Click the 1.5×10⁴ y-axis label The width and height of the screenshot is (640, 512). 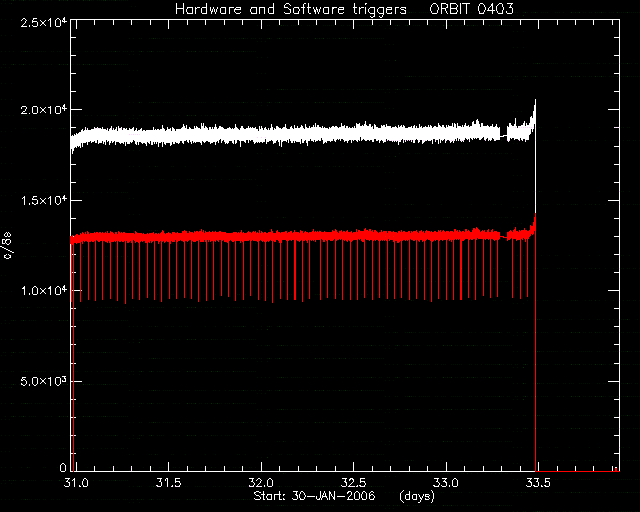pyautogui.click(x=43, y=201)
